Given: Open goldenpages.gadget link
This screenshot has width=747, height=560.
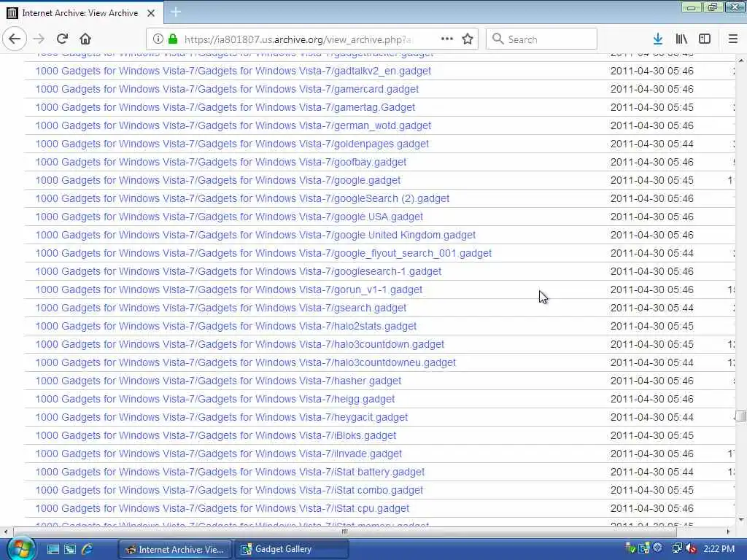Looking at the screenshot, I should point(232,144).
